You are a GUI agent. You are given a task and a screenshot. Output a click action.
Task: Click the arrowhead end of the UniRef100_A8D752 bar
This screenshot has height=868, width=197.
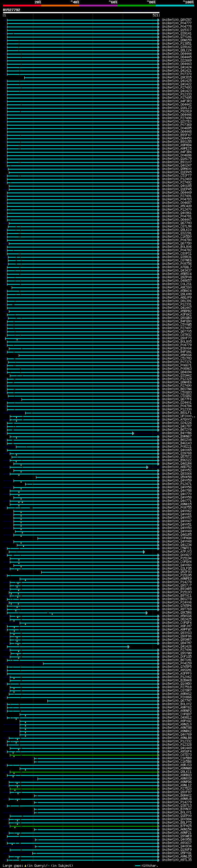147,467
